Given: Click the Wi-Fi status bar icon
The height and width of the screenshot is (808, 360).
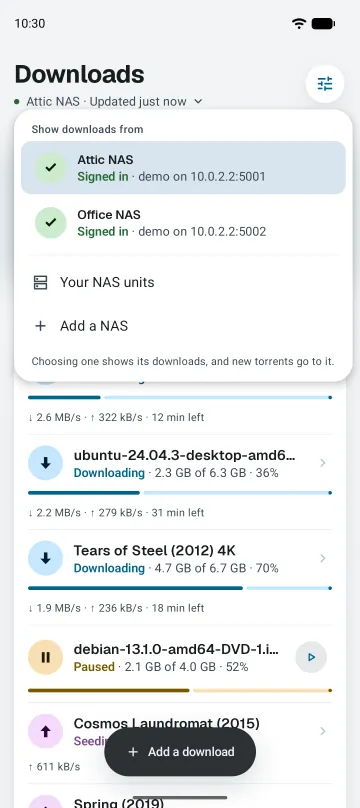Looking at the screenshot, I should [x=299, y=23].
